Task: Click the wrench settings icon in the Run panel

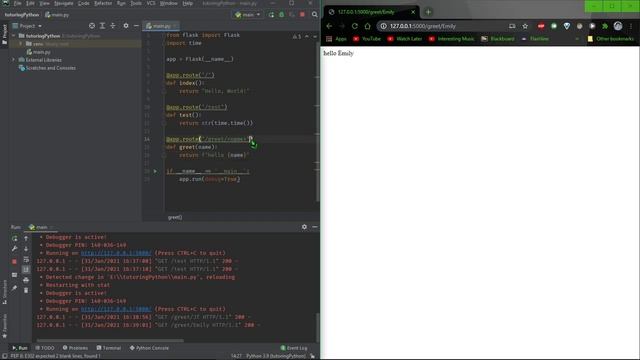Action: (x=15, y=249)
